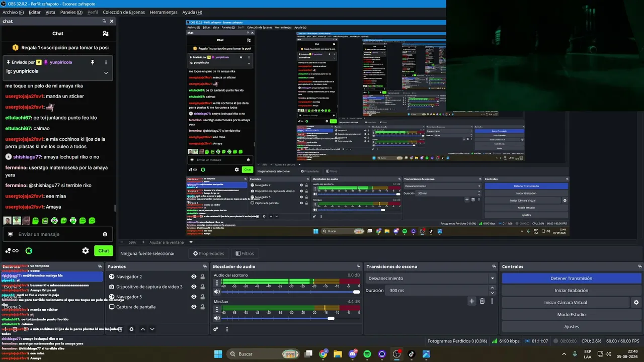
Task: Increase Duración value with up arrow
Action: tap(492, 288)
